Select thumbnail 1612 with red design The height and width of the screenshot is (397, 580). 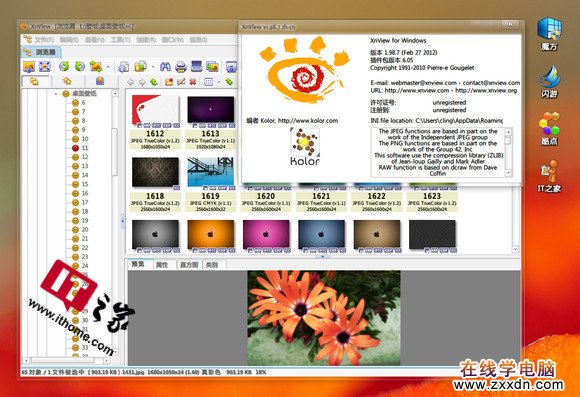(155, 110)
